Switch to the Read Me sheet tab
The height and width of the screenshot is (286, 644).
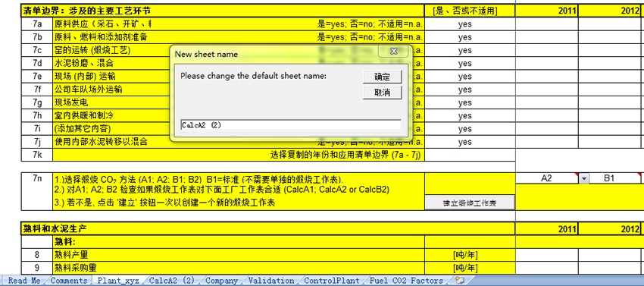click(x=23, y=281)
